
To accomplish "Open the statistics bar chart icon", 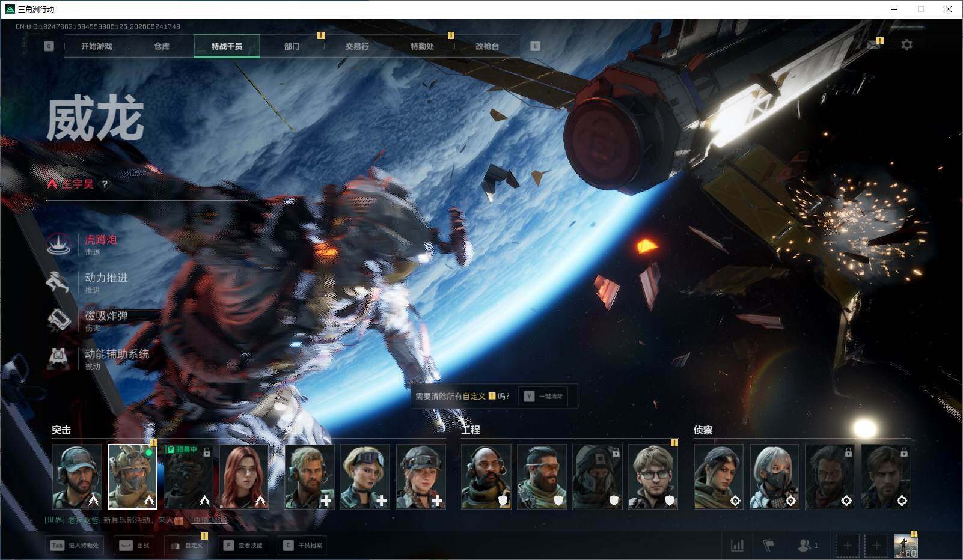I will pos(737,546).
